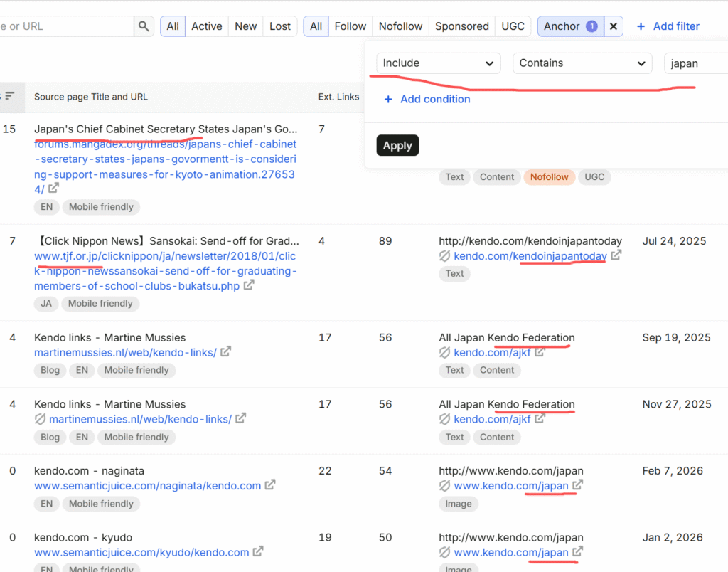Screen dimensions: 728x572
Task: Select the UGC tab
Action: [x=513, y=26]
